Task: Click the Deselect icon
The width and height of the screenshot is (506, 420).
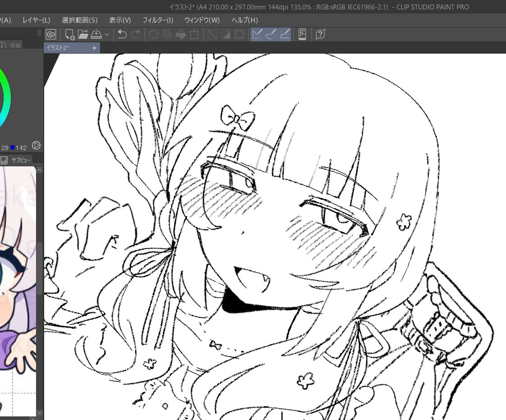Action: (x=212, y=34)
